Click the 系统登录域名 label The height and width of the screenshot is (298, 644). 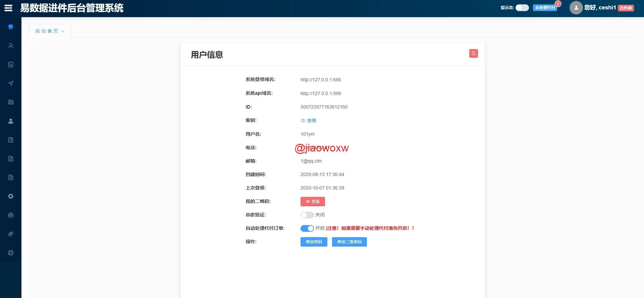[260, 80]
